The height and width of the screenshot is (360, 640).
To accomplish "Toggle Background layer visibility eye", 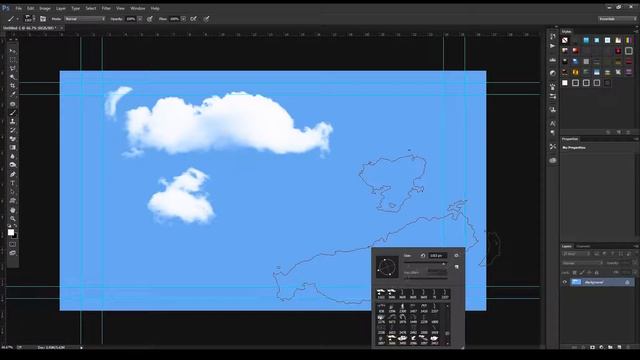I will pos(565,282).
